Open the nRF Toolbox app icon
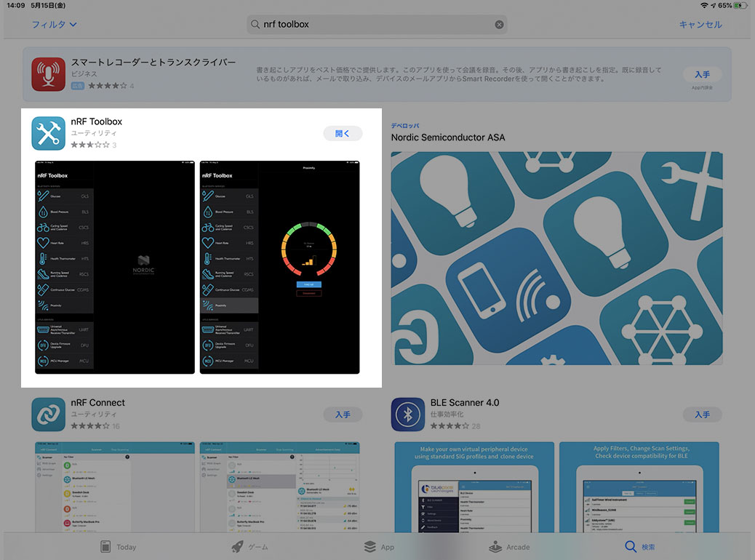The height and width of the screenshot is (560, 755). click(49, 133)
